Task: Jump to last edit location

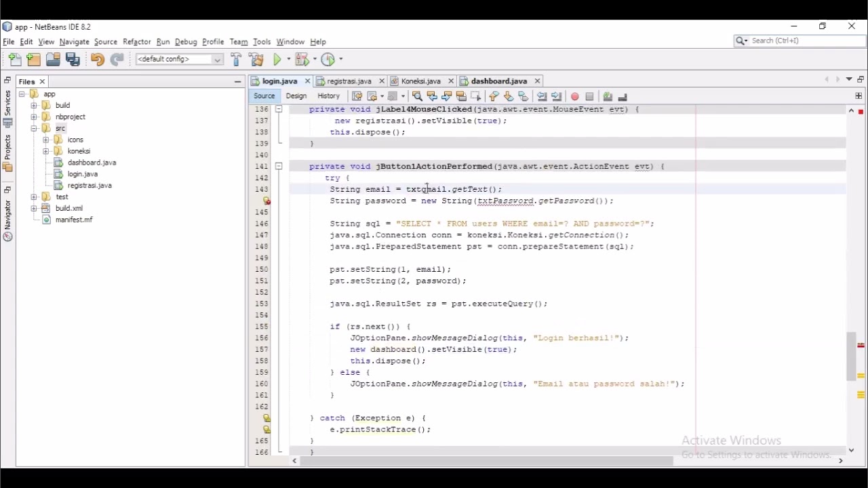Action: coord(357,97)
